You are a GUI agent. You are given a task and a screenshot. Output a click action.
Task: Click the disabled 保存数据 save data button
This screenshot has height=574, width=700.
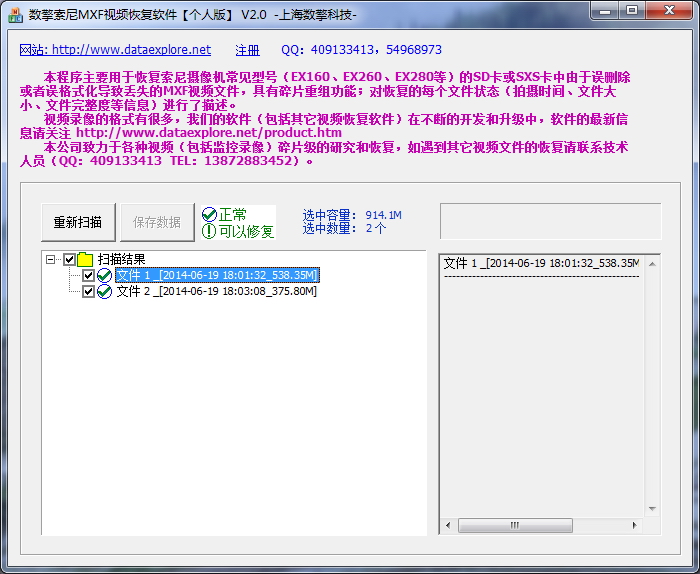pos(157,222)
